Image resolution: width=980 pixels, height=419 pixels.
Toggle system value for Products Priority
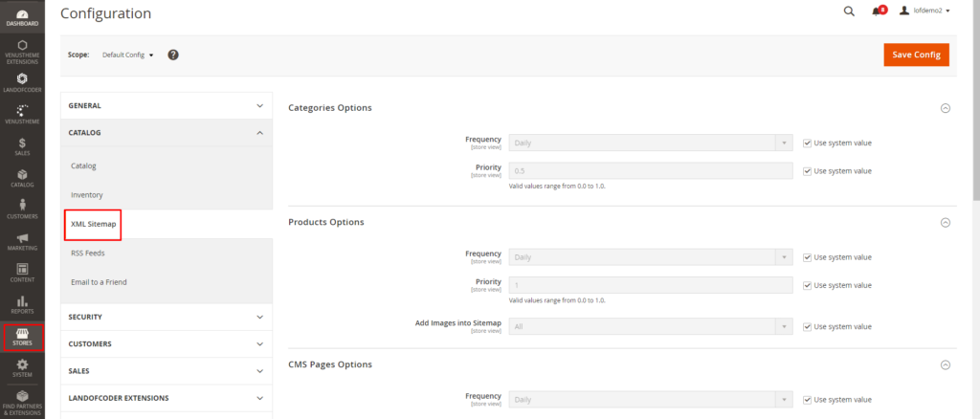coord(808,285)
